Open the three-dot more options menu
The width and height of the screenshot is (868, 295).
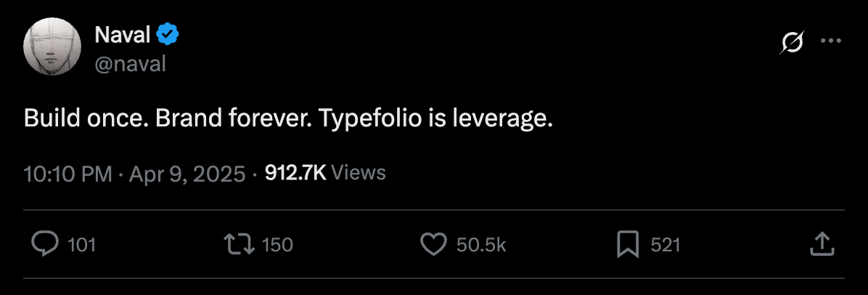tap(831, 41)
